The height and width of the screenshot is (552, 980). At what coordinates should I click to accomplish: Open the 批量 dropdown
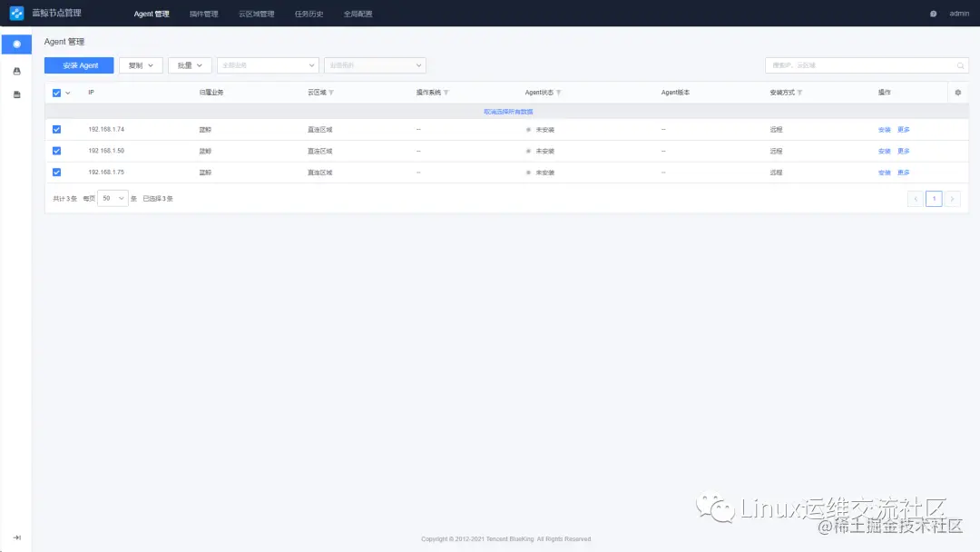click(x=190, y=65)
